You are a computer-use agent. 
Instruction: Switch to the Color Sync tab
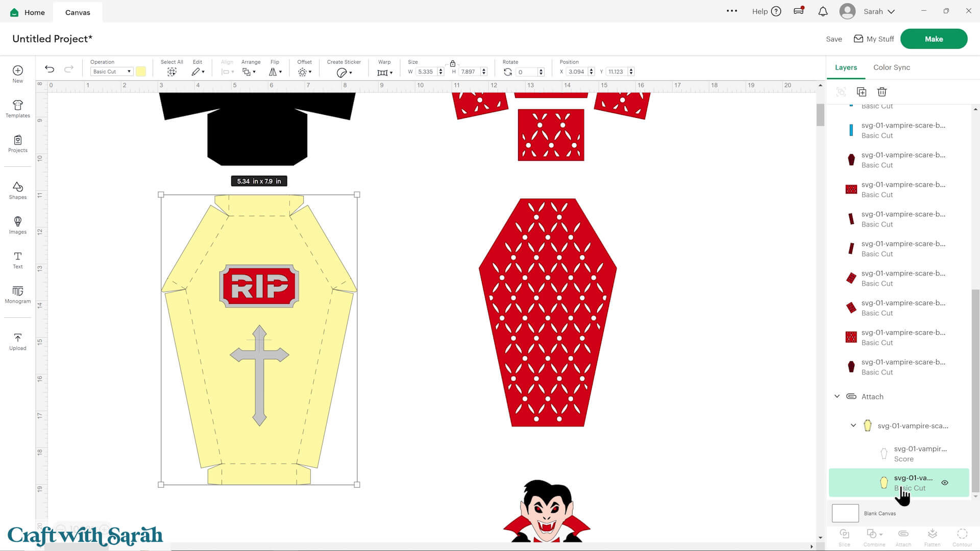[x=891, y=67]
